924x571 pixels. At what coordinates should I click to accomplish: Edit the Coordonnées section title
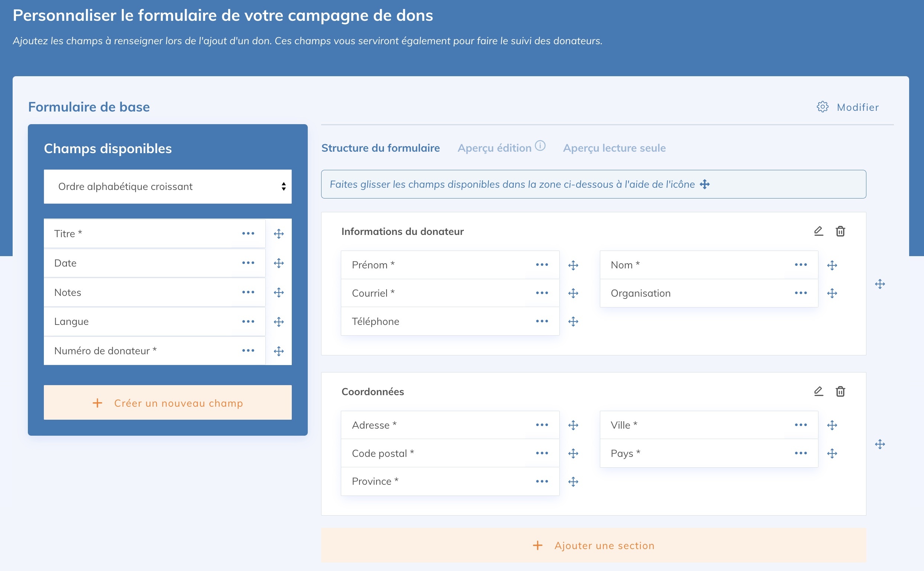pyautogui.click(x=818, y=391)
